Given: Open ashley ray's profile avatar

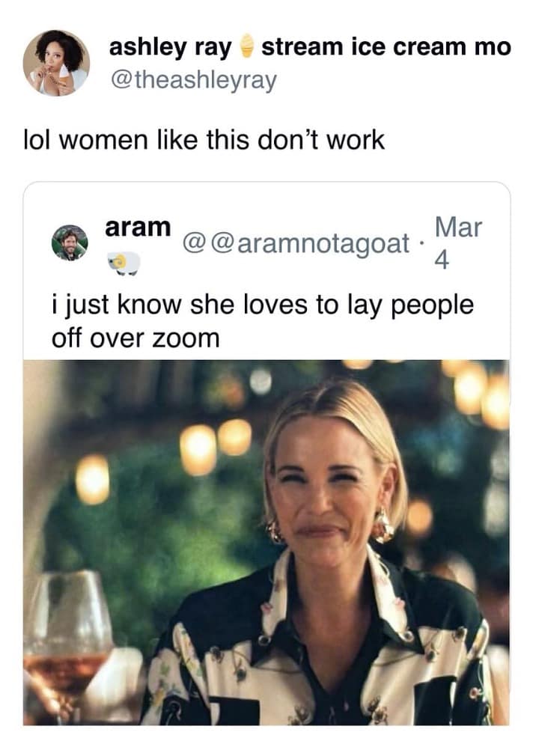Looking at the screenshot, I should (x=56, y=63).
